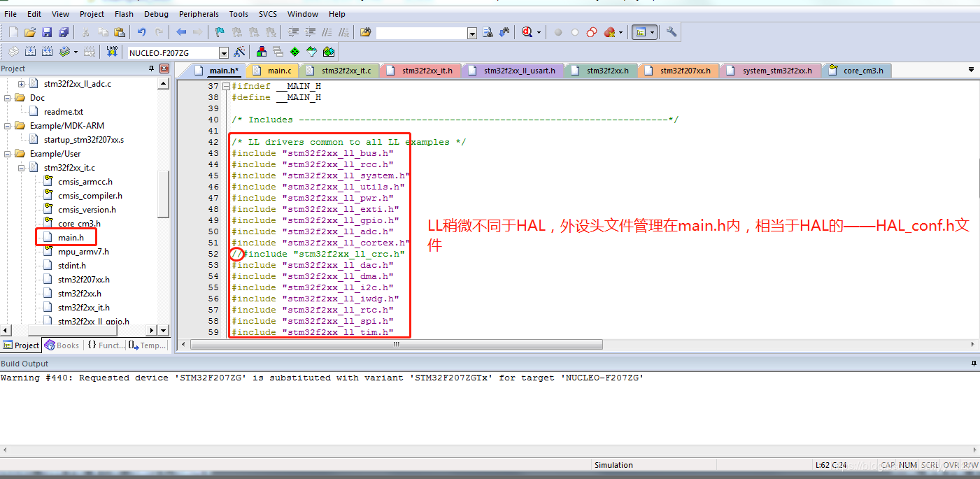
Task: Collapse the Example/MDK-ARM group
Action: coord(7,126)
